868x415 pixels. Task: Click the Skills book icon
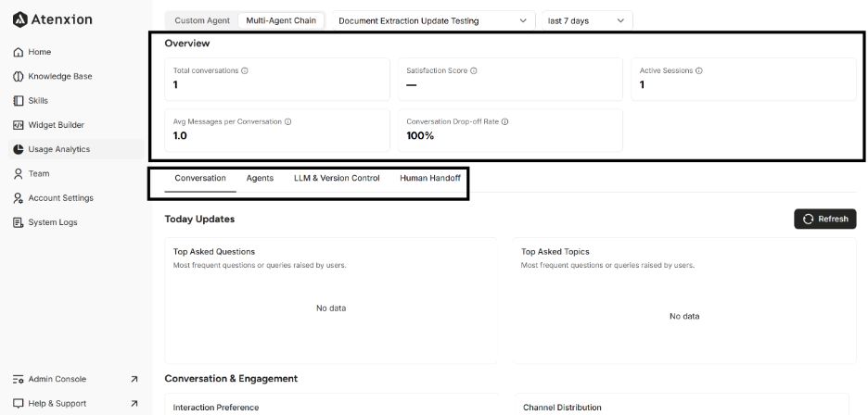[x=18, y=101]
